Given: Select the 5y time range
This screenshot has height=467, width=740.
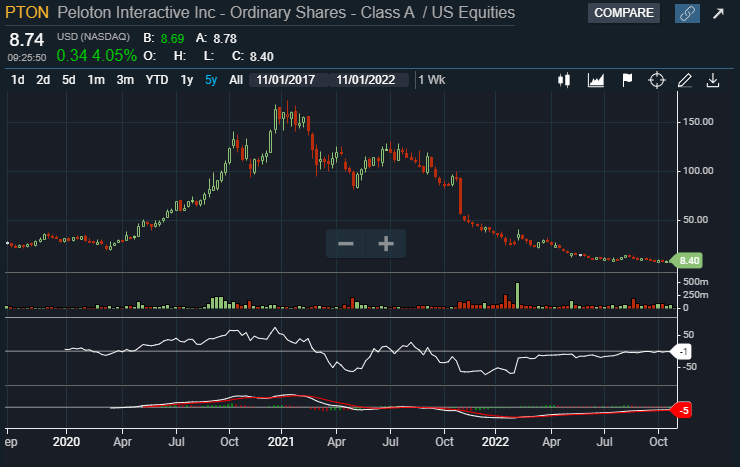Looking at the screenshot, I should tap(211, 80).
